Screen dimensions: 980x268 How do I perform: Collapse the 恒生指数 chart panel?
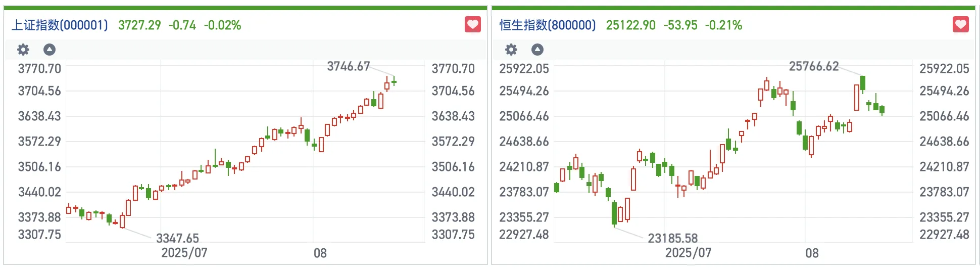point(537,50)
